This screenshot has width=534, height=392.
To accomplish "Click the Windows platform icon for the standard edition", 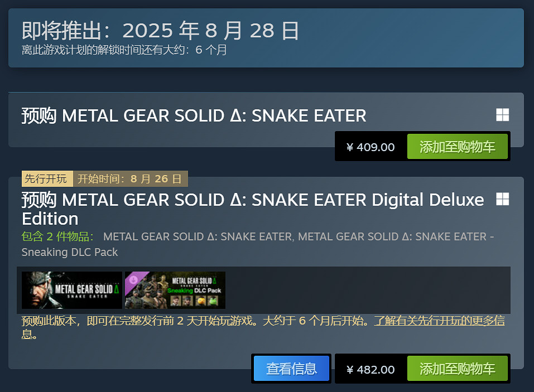I will (503, 114).
